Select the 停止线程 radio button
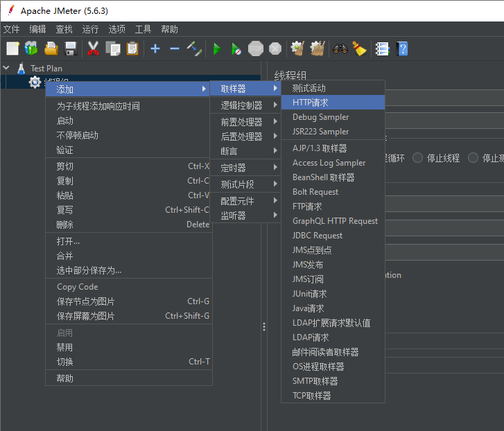 click(418, 158)
